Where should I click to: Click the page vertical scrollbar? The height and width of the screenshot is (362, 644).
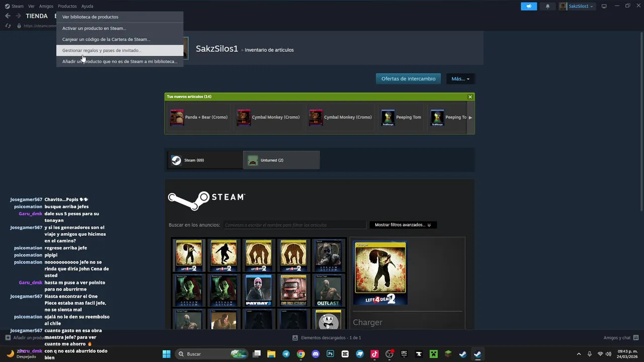coord(641,121)
